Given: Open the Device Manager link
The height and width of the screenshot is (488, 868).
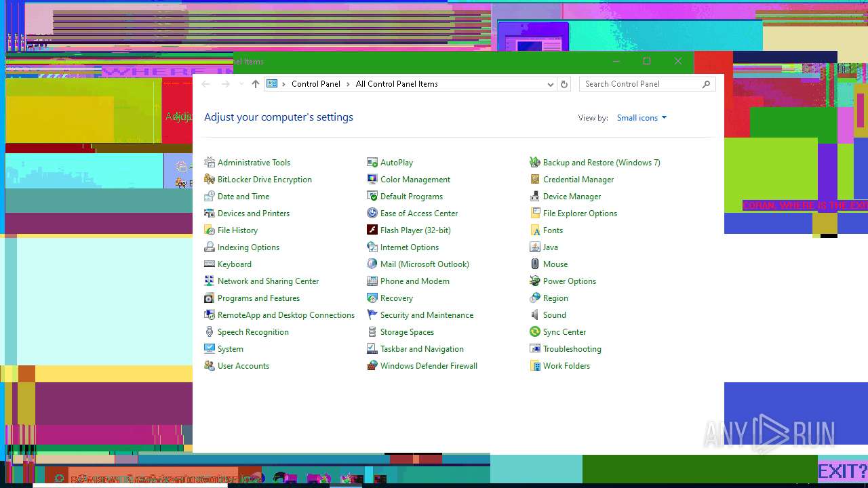Looking at the screenshot, I should [572, 197].
